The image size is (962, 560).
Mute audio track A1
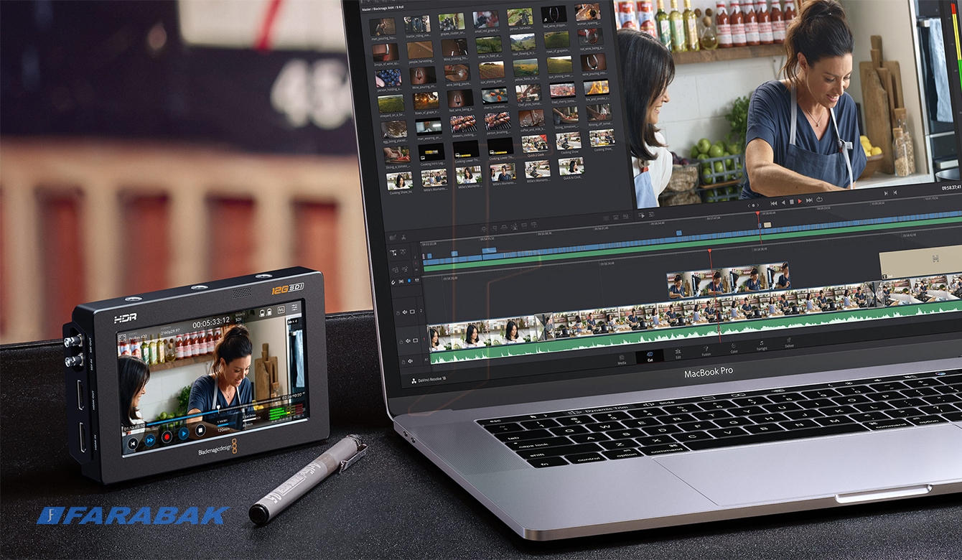coord(410,361)
